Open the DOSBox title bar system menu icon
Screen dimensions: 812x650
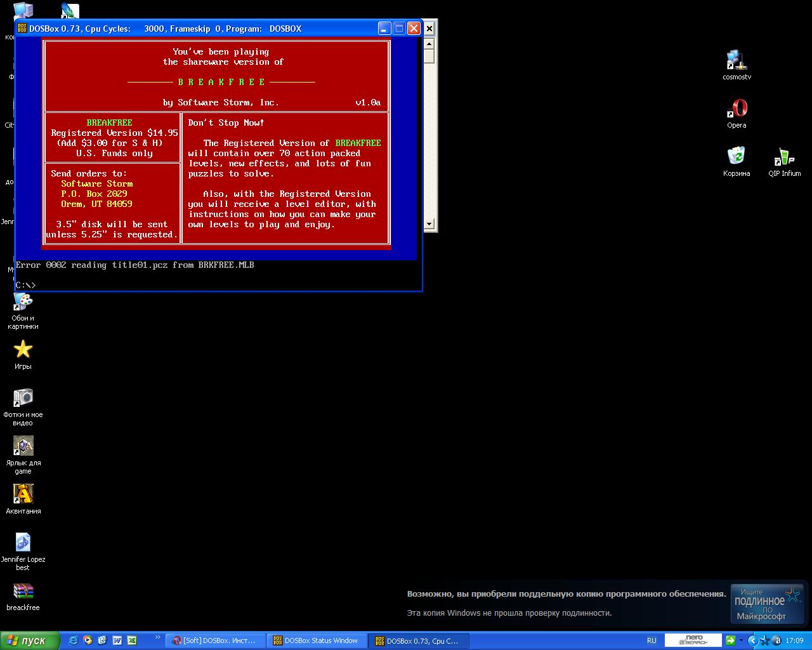coord(22,29)
